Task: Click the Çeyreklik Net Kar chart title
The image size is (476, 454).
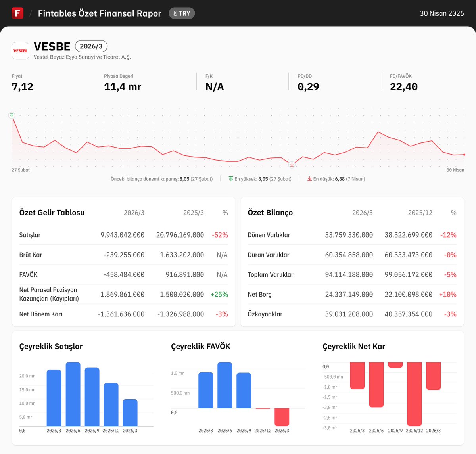Action: (354, 346)
